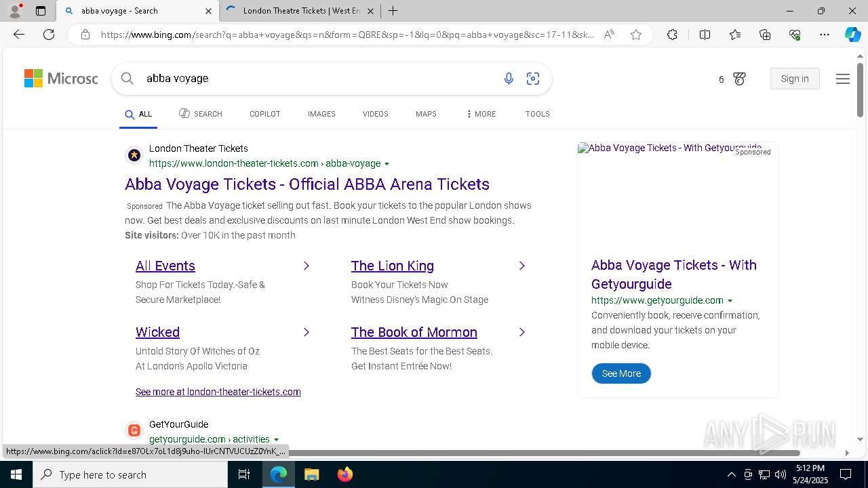
Task: Expand getyourguide.com sidebar URL dropdown arrow
Action: pos(730,300)
